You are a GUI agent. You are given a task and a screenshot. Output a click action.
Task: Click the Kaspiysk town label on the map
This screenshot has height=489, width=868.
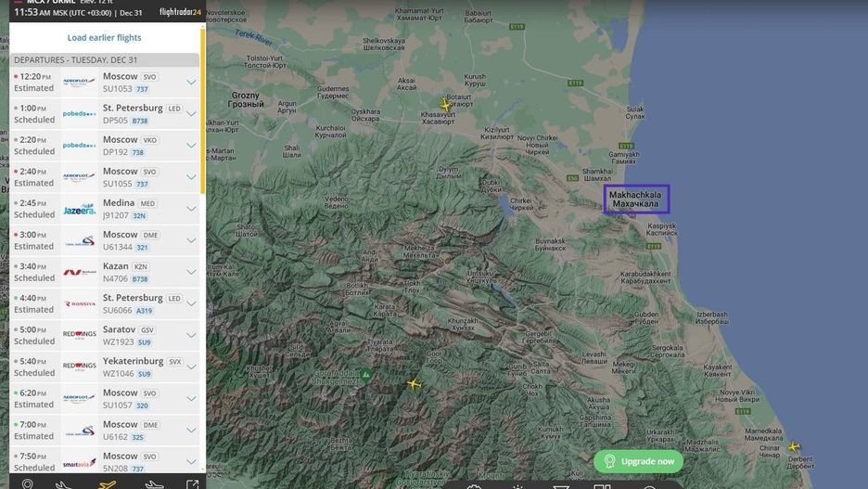[661, 229]
